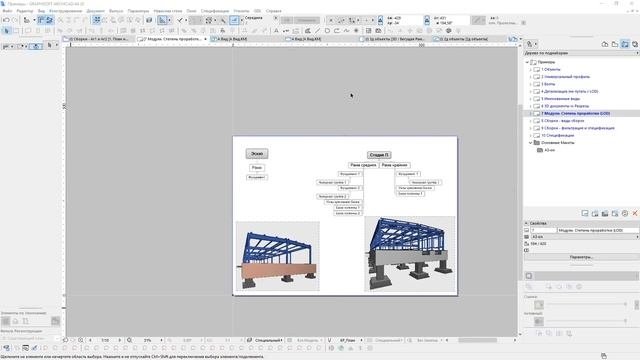Click the Redo icon in the toolbar
This screenshot has width=640, height=360.
click(15, 20)
